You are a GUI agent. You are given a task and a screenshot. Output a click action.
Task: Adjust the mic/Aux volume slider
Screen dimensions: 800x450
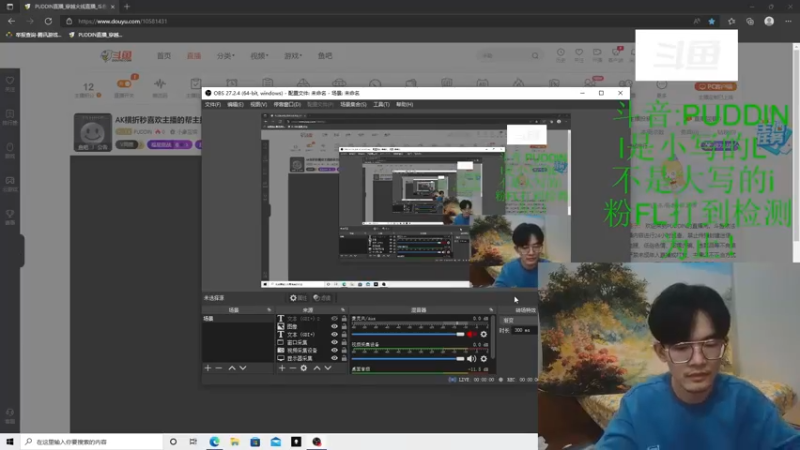(x=408, y=334)
